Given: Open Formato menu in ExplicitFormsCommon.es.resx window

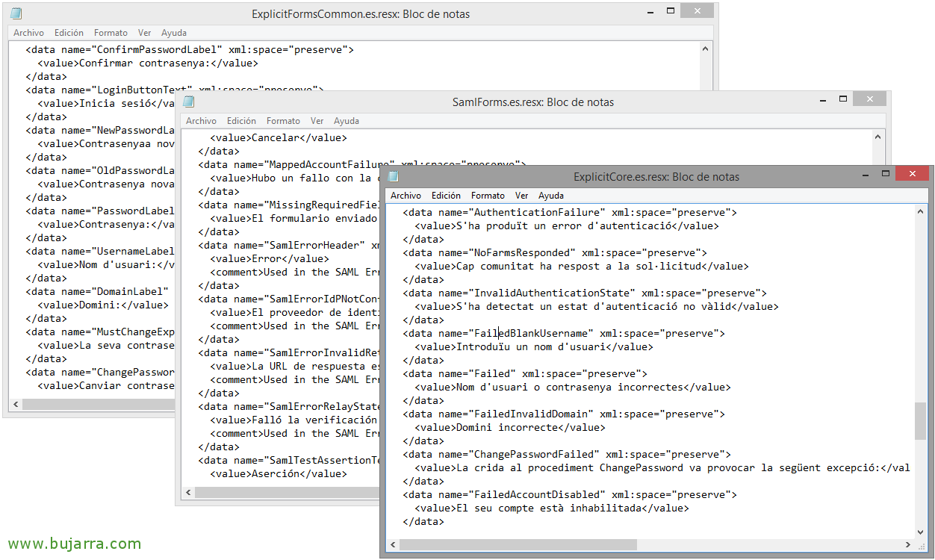Looking at the screenshot, I should 111,33.
